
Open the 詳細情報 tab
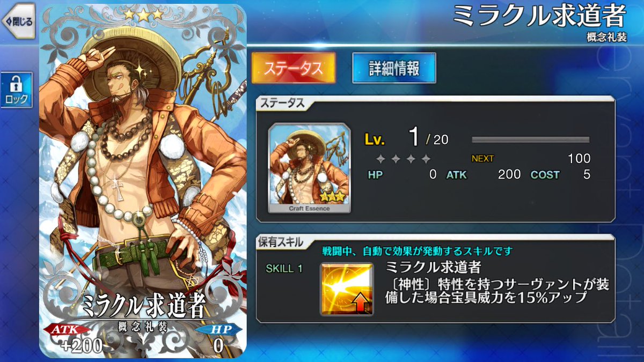394,68
